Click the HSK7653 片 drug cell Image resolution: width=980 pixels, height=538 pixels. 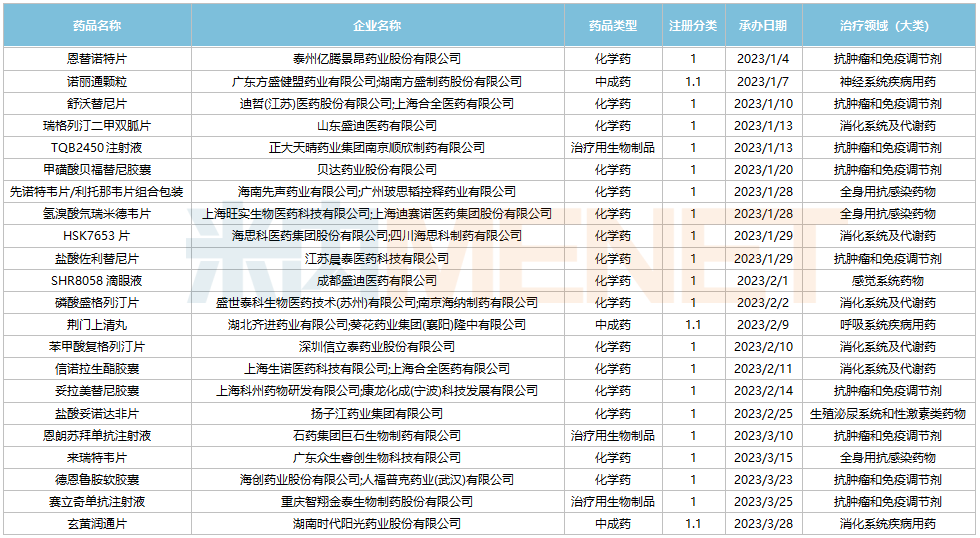[97, 236]
